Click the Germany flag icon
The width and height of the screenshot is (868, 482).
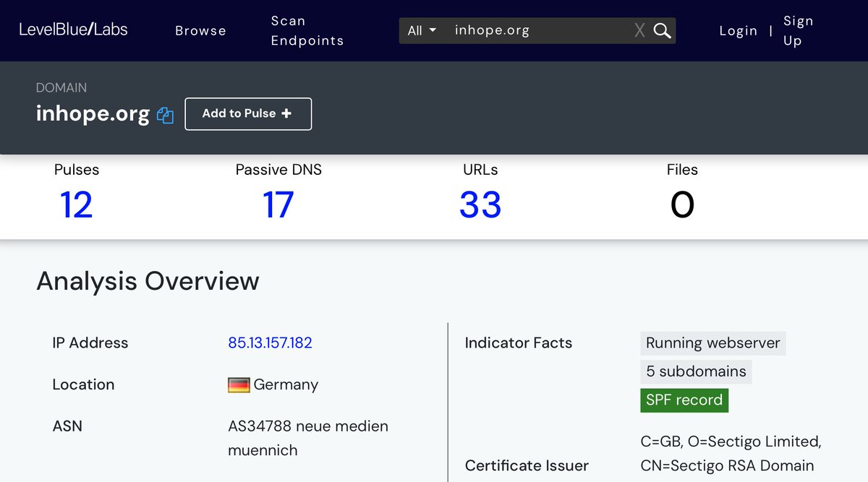pos(239,384)
